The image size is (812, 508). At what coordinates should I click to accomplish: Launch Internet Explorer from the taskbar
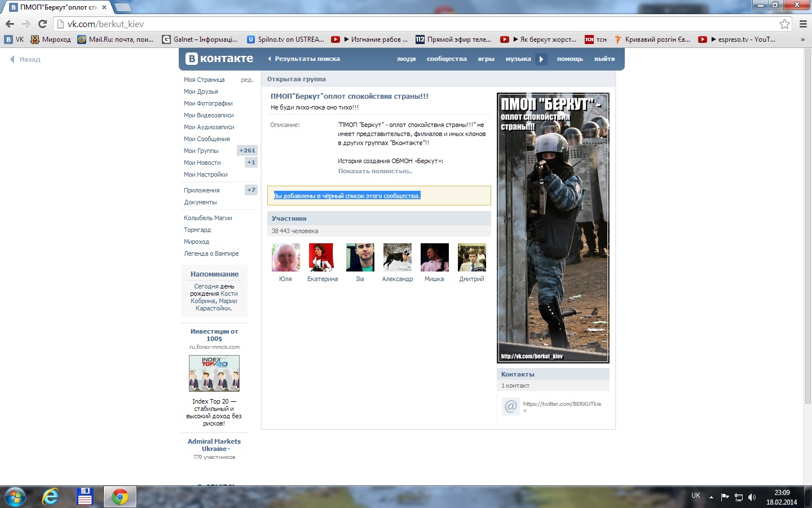tap(50, 497)
